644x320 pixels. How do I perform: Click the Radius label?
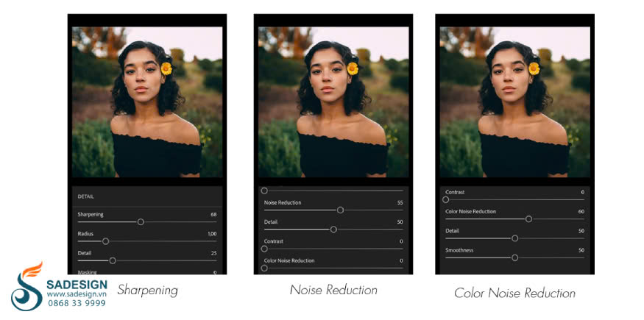(85, 234)
